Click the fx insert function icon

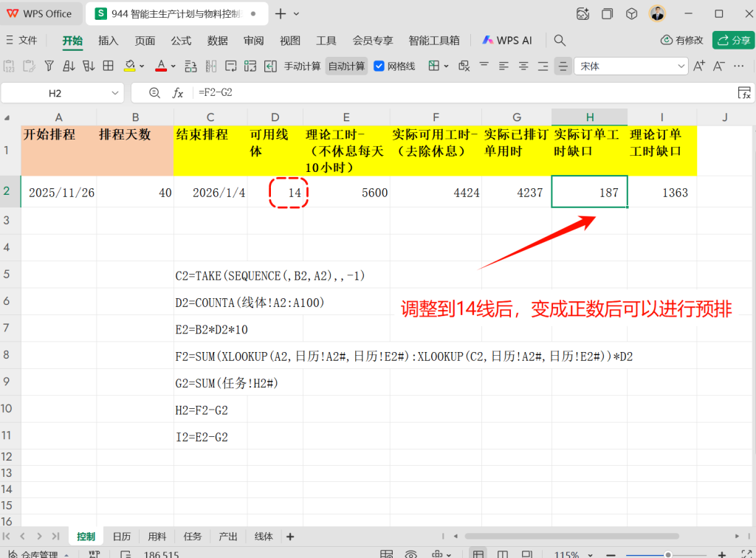(x=177, y=93)
